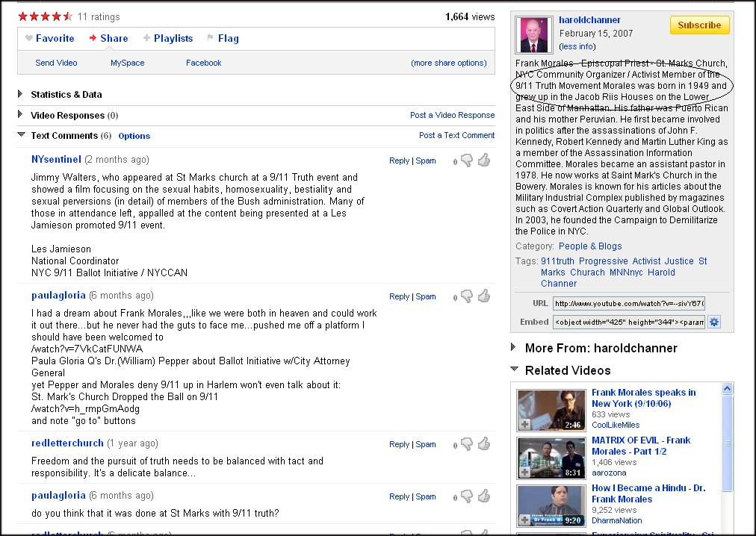Mark NYsentinel's comment as Spam
The width and height of the screenshot is (756, 536).
(x=426, y=161)
